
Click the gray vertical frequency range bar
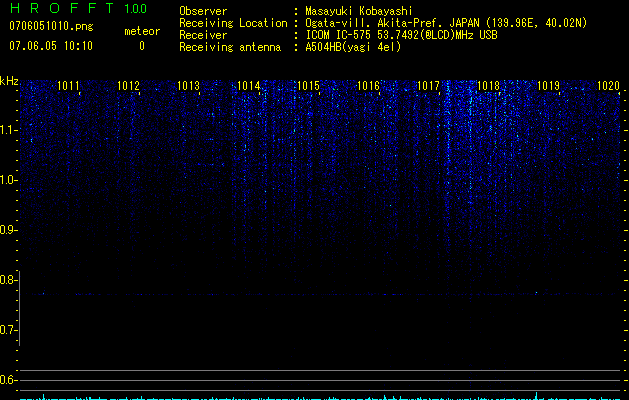coord(19,308)
